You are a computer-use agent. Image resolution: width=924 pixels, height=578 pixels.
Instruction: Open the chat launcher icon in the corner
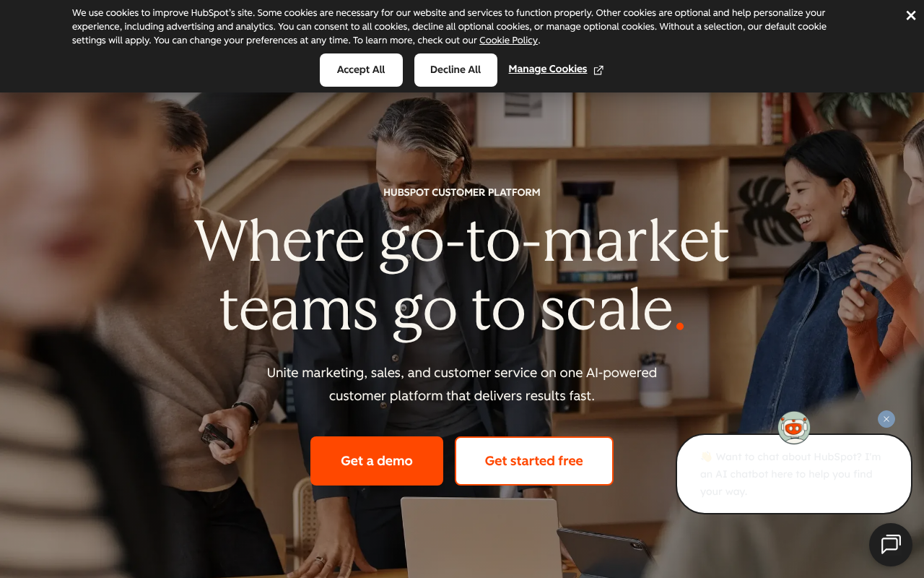[891, 545]
